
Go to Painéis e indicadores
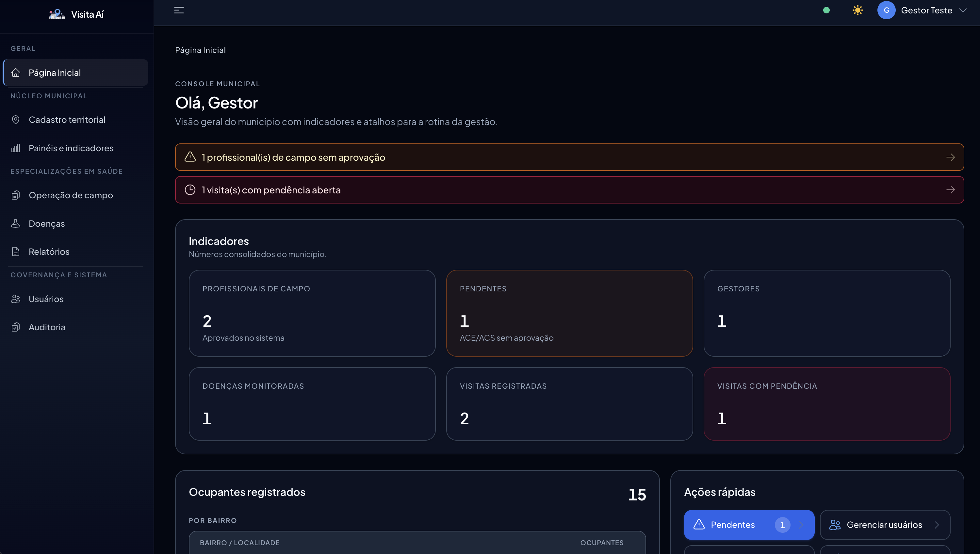(71, 148)
